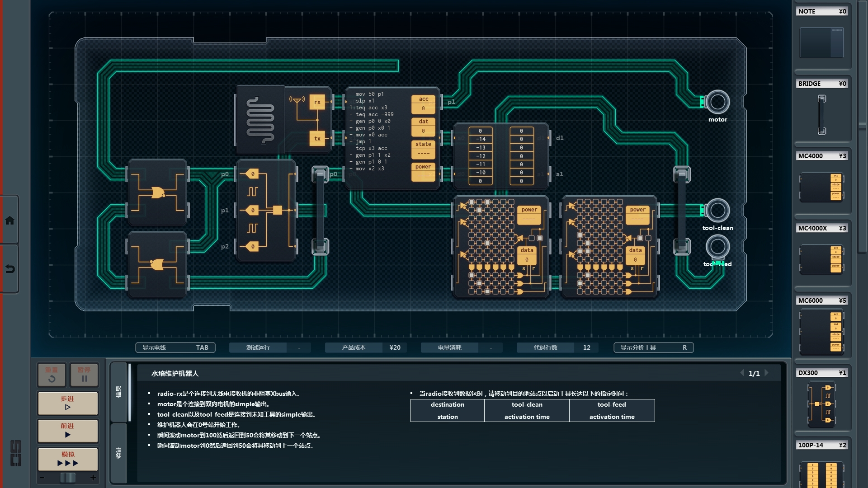Select the MC4000 component in parts list
The image size is (868, 488).
tap(821, 187)
